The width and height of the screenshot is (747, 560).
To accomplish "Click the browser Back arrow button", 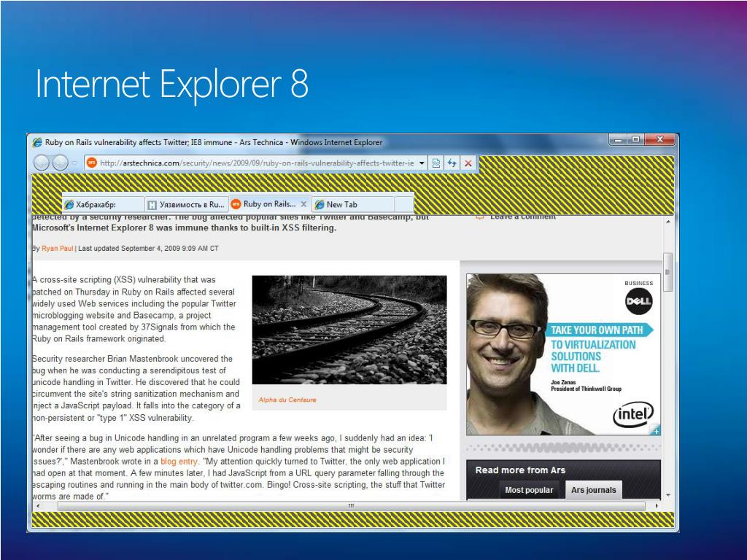I will click(x=42, y=163).
